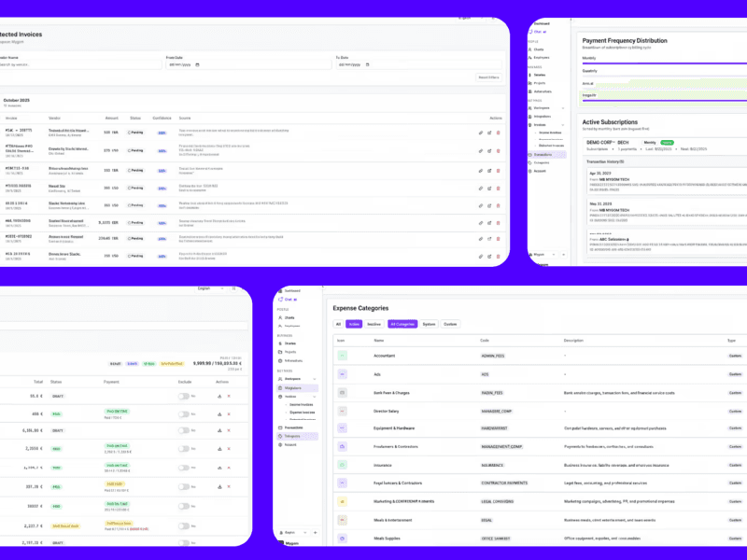Open the Chat item in the sidebar

click(x=288, y=301)
